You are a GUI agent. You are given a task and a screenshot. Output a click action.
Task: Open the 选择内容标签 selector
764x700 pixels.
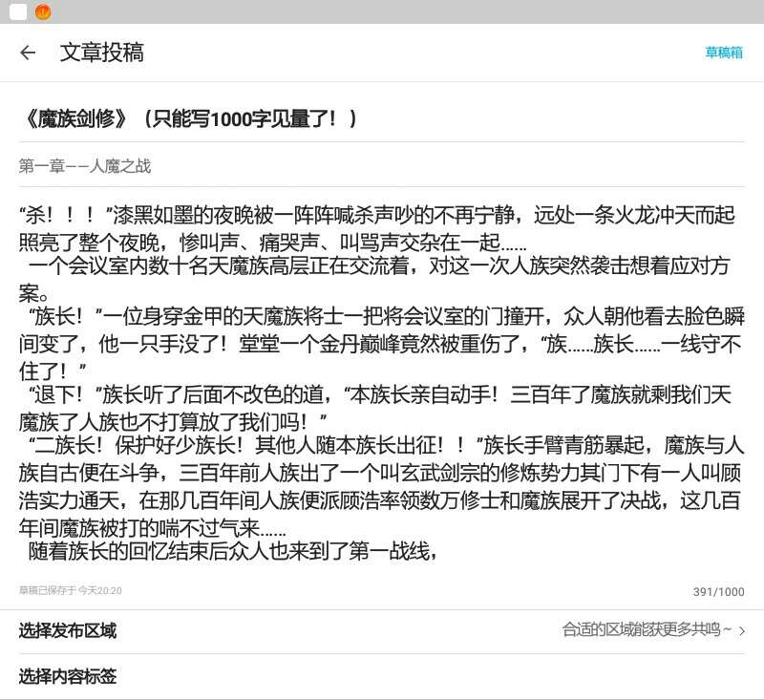click(68, 676)
